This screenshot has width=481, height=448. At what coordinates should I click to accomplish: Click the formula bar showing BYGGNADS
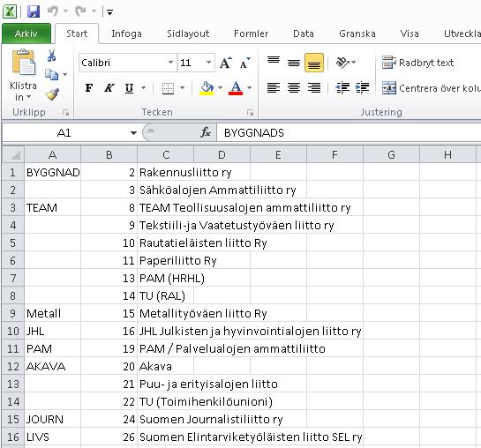coord(349,132)
